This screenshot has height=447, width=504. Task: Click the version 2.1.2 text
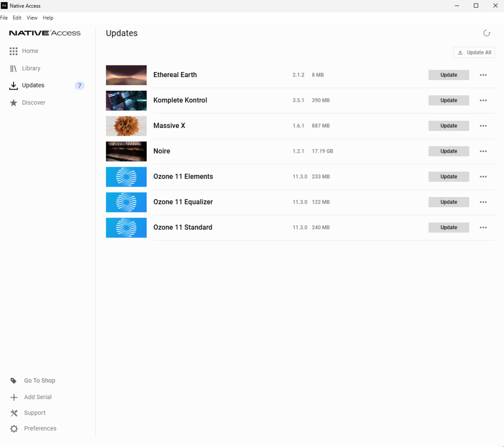pos(298,75)
